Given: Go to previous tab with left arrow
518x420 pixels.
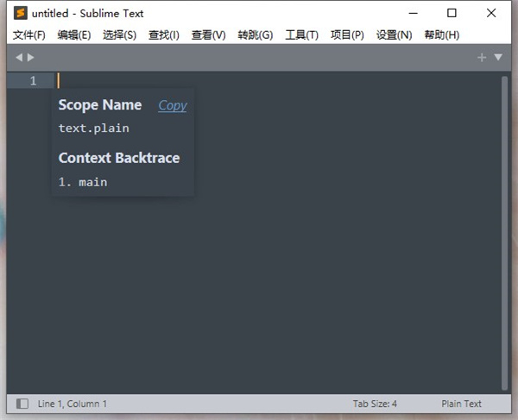Looking at the screenshot, I should (x=19, y=58).
